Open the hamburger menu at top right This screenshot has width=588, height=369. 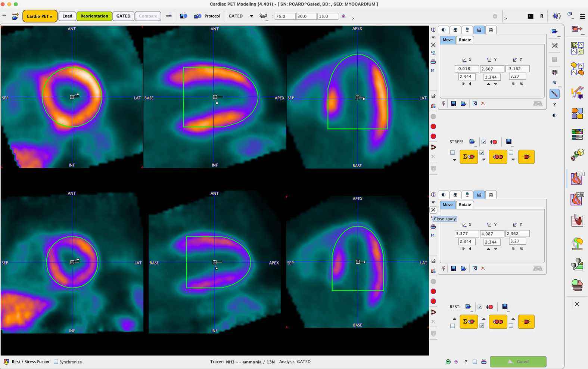point(582,16)
